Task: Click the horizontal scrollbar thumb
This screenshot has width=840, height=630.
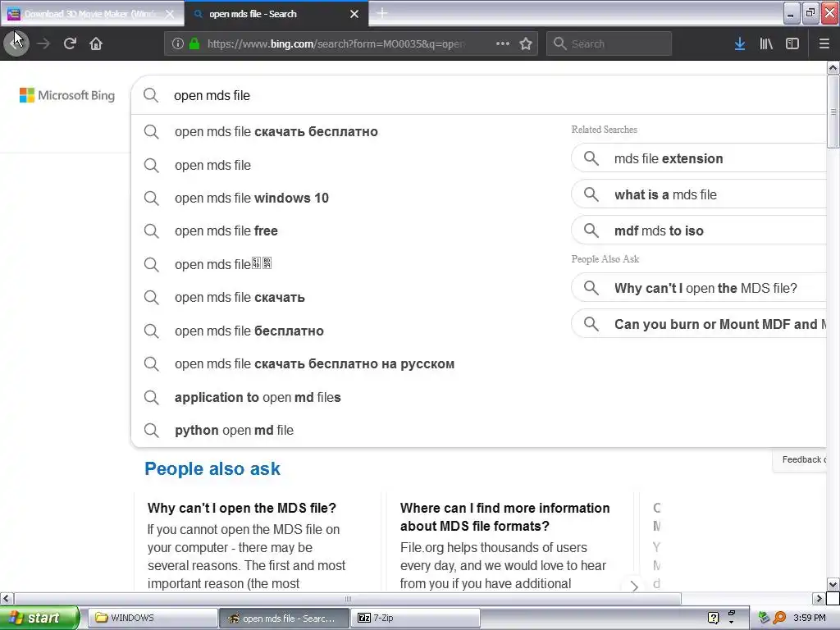Action: coord(348,598)
